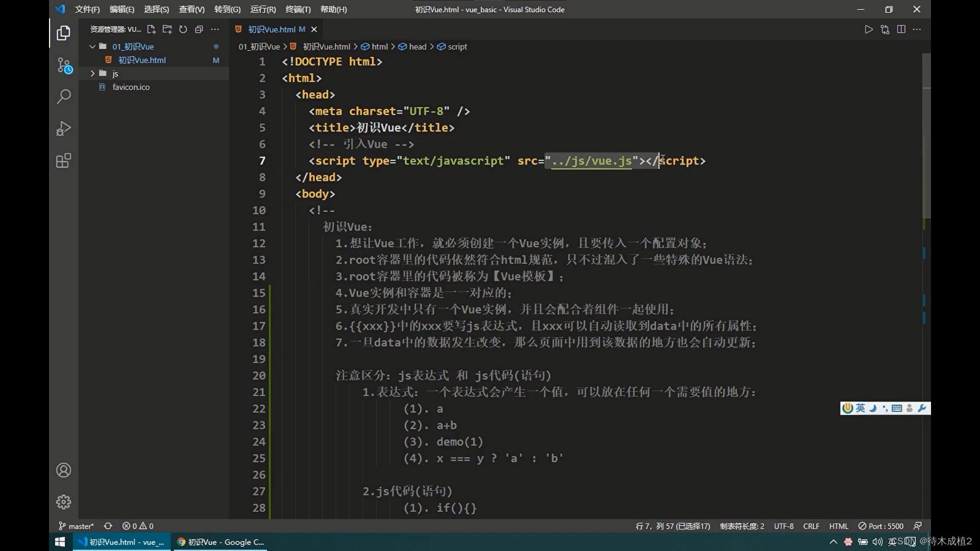The image size is (980, 551).
Task: Change file encoding UTF-8
Action: [x=783, y=526]
